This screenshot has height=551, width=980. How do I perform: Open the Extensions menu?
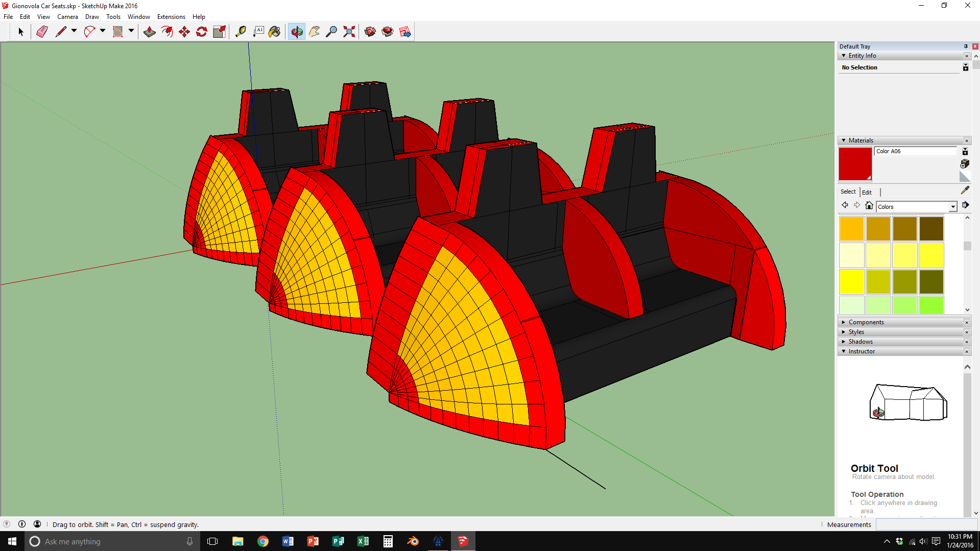(x=171, y=17)
